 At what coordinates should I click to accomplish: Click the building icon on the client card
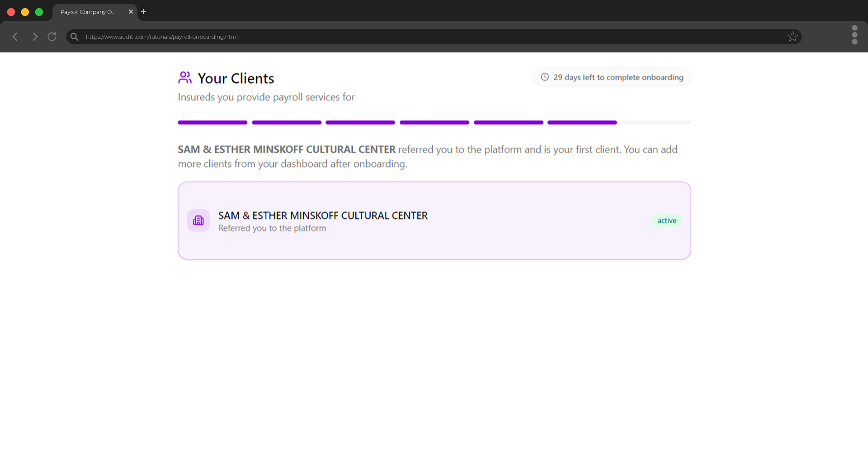coord(198,220)
